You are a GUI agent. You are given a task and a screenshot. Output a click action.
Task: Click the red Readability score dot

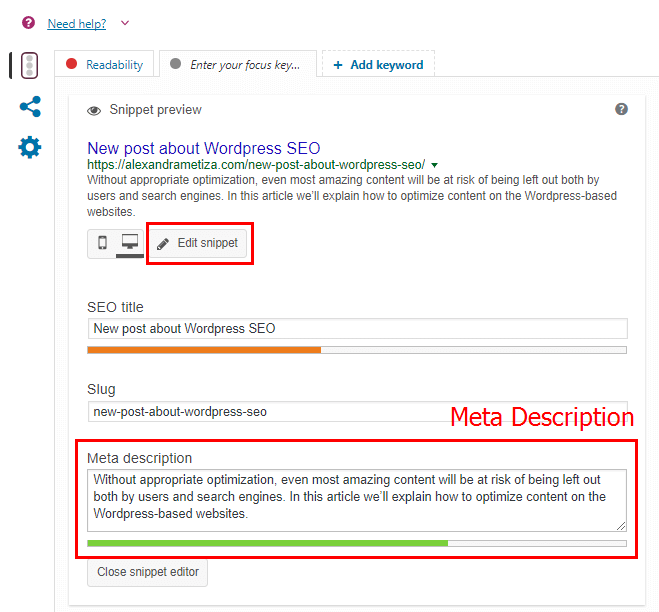71,63
